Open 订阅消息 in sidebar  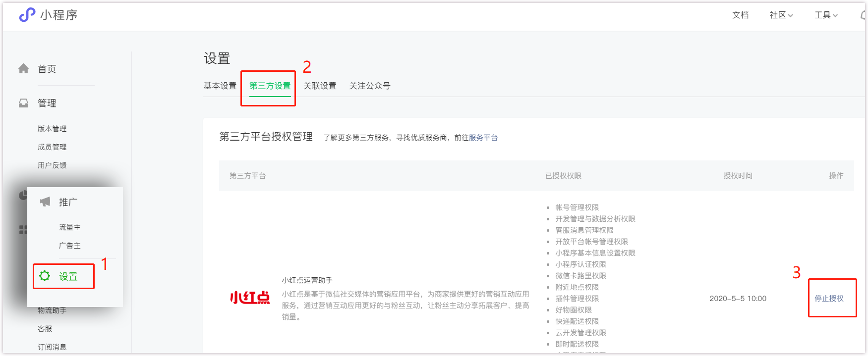pos(52,347)
